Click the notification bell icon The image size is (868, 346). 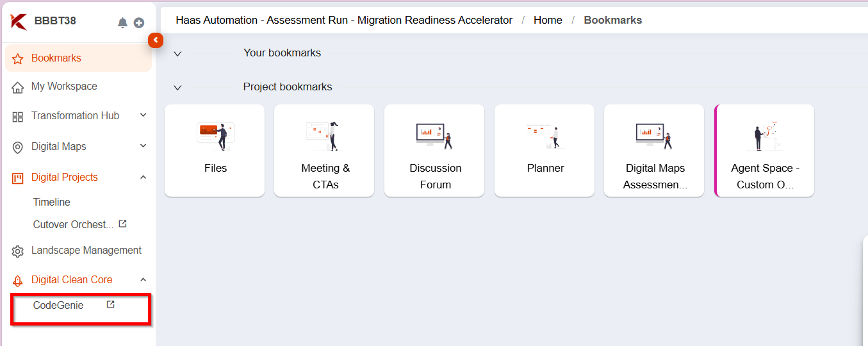click(122, 22)
